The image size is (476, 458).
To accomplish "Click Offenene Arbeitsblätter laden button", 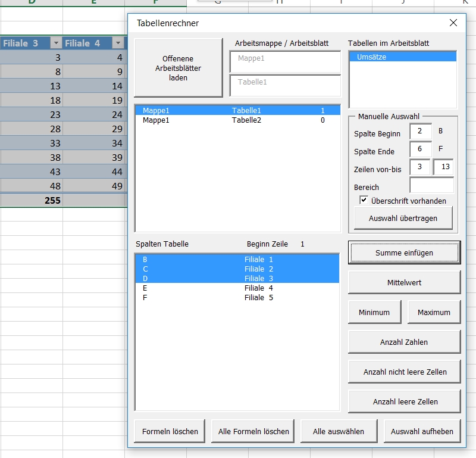I will click(x=178, y=68).
